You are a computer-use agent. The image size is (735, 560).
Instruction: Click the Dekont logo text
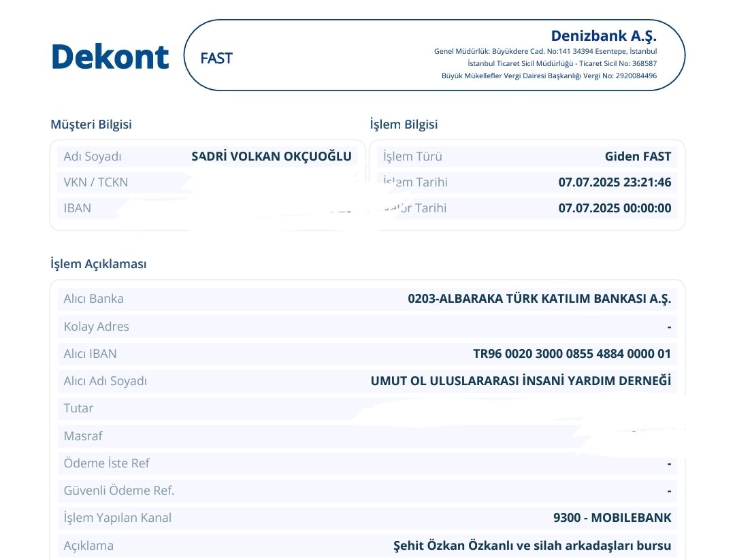point(109,56)
